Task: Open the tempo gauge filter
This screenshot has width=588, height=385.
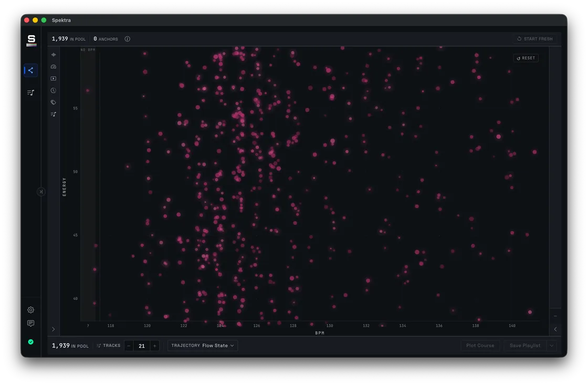Action: click(54, 66)
